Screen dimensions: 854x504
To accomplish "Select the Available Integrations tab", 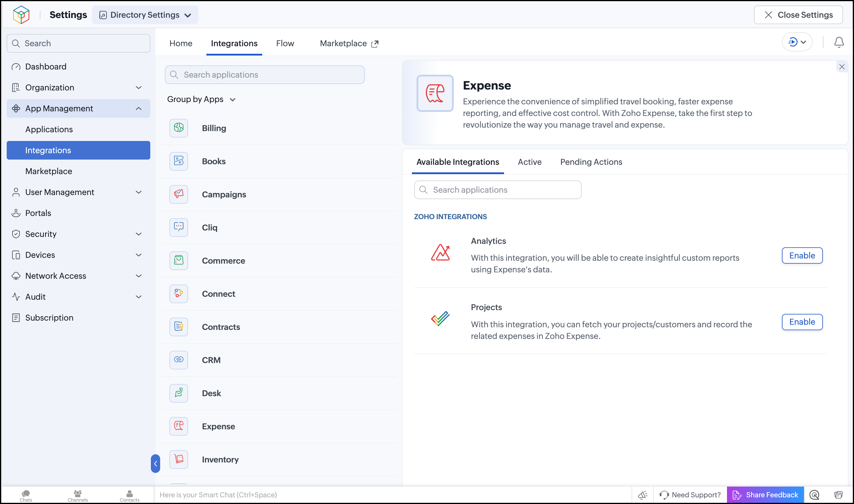I will pos(458,162).
